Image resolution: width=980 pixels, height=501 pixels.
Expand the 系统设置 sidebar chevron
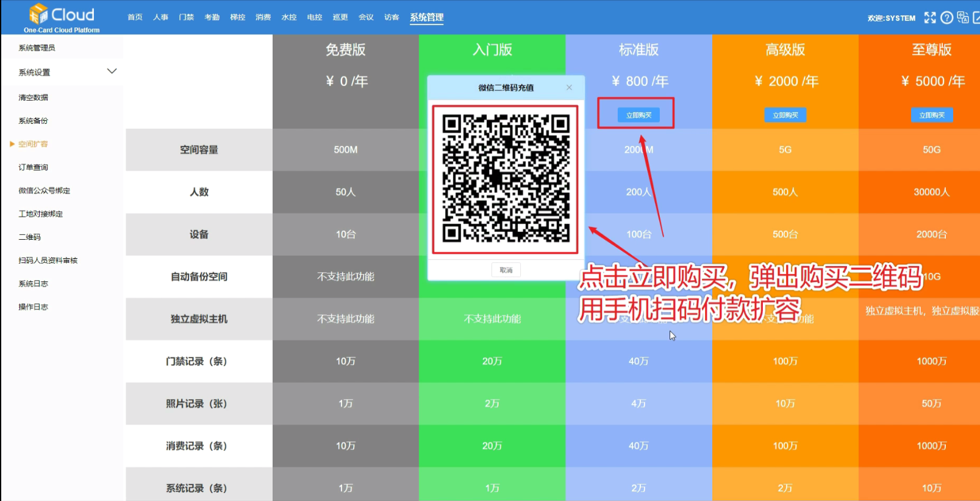click(112, 71)
